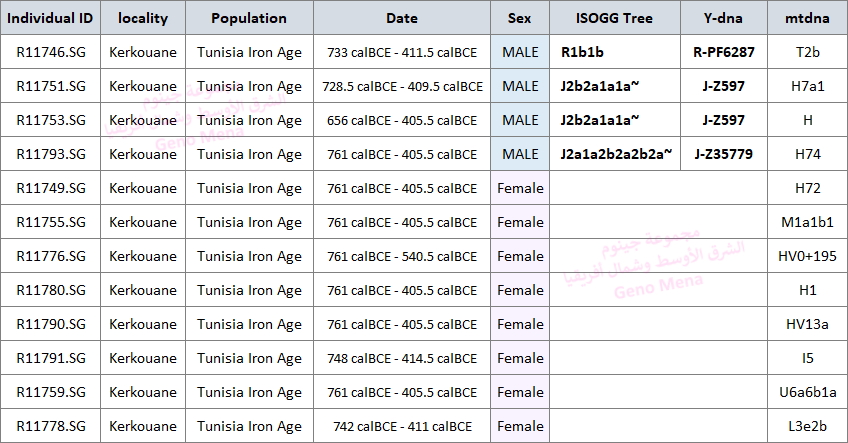The width and height of the screenshot is (848, 443).
Task: Select individual ID R11778.SG
Action: (x=51, y=426)
